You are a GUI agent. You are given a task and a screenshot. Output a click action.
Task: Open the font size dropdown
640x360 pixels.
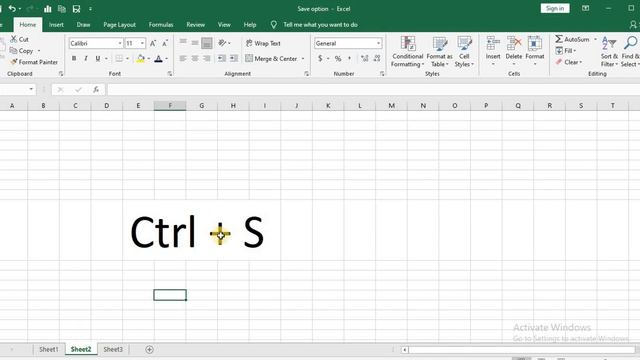tap(142, 43)
